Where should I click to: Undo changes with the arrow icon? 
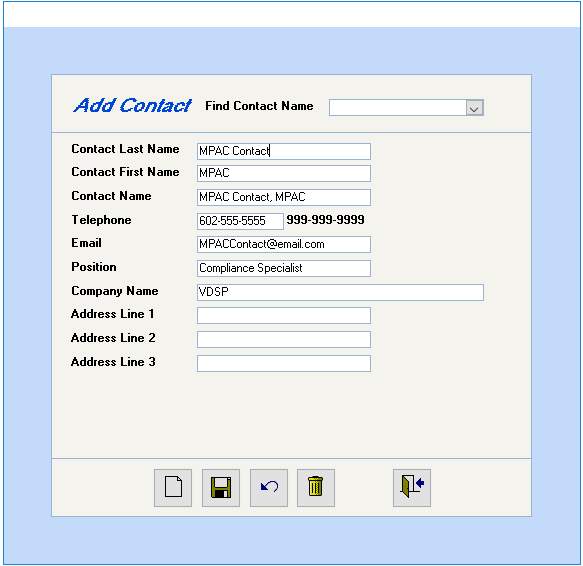coord(269,488)
